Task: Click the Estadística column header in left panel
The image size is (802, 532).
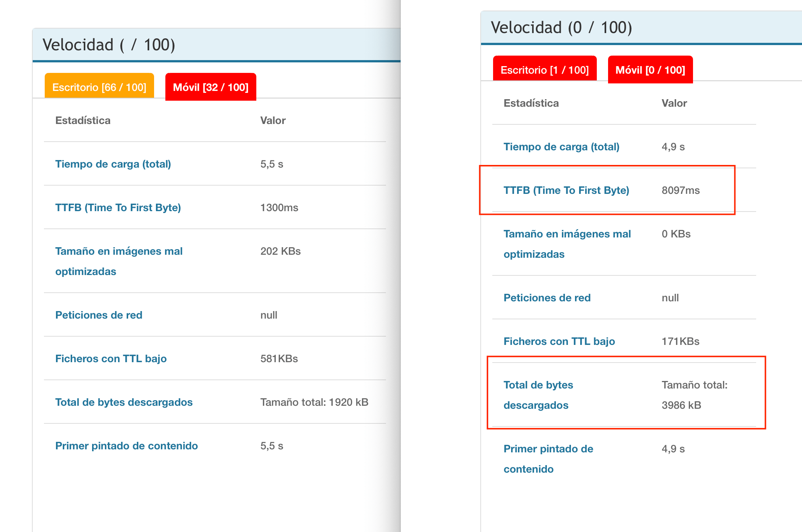Action: (83, 120)
